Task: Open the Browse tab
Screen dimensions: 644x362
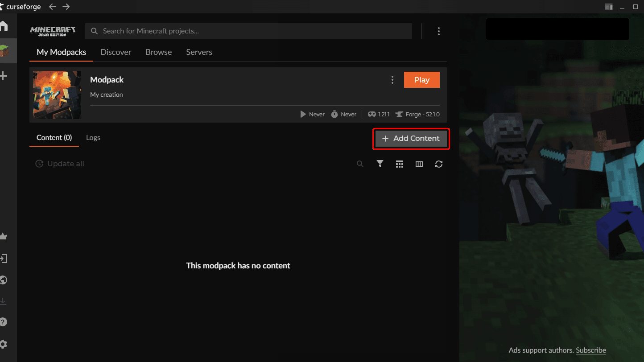Action: pos(159,52)
